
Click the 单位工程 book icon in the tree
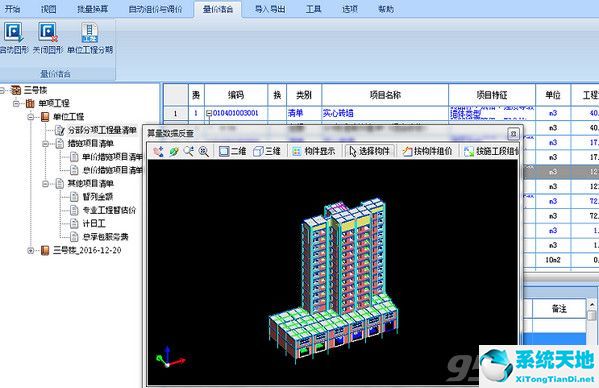tap(45, 117)
